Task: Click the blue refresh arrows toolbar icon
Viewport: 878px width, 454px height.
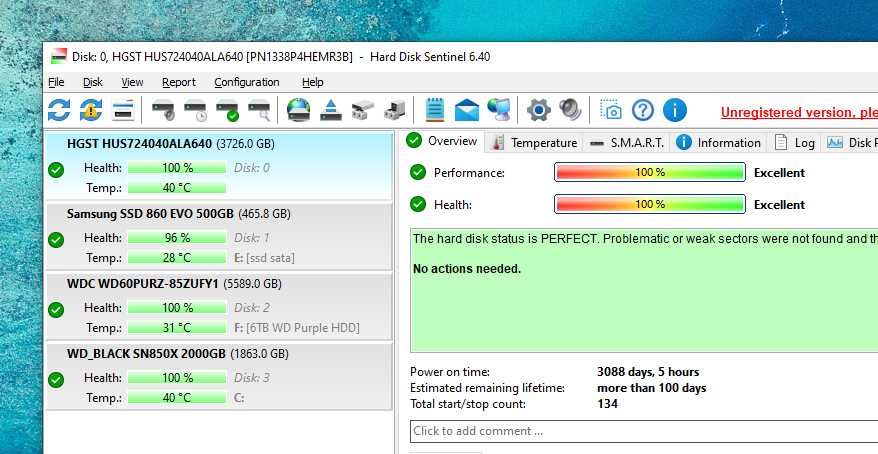Action: point(59,110)
